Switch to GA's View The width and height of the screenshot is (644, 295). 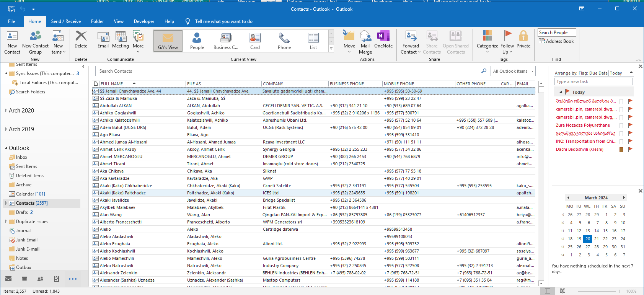(x=168, y=41)
